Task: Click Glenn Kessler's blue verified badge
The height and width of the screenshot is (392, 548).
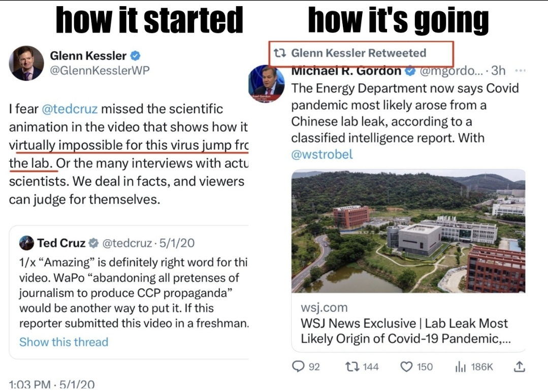Action: (x=136, y=56)
